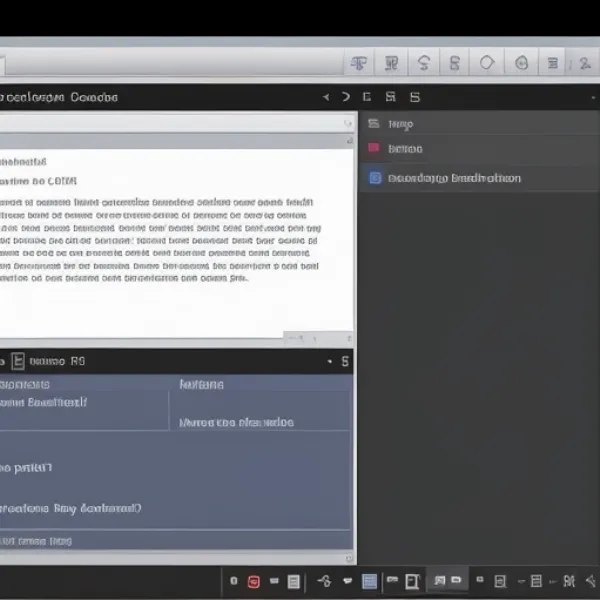Click the document icon in the lower panel header
Image resolution: width=600 pixels, height=600 pixels.
(x=18, y=361)
